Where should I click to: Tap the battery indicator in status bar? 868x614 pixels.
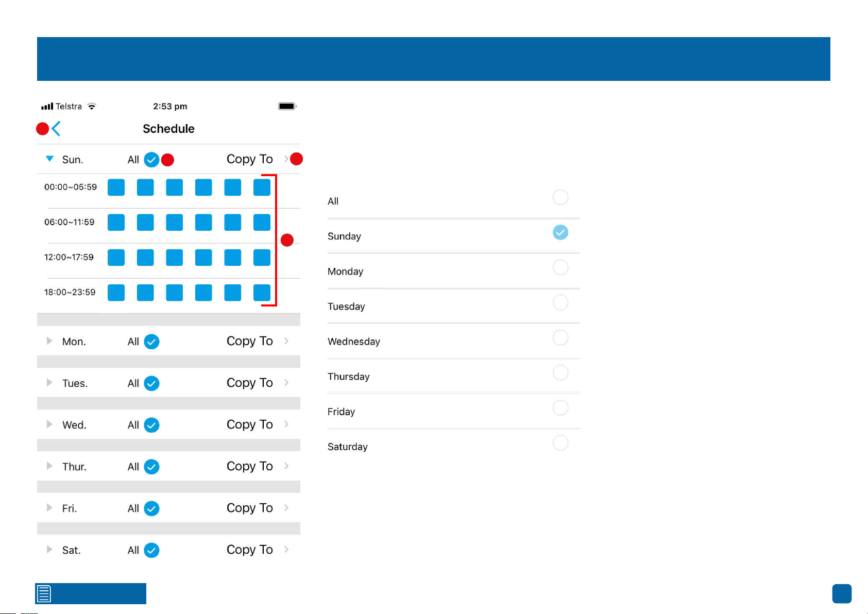(287, 106)
